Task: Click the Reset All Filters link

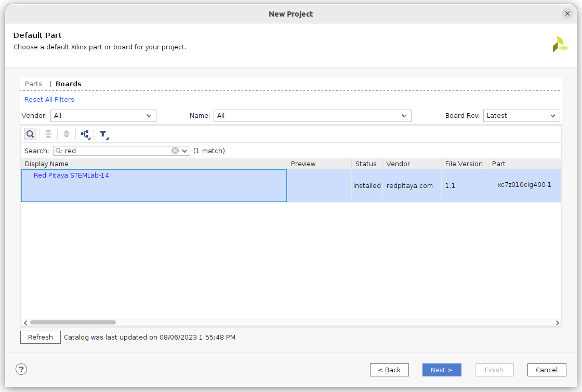Action: pyautogui.click(x=49, y=99)
